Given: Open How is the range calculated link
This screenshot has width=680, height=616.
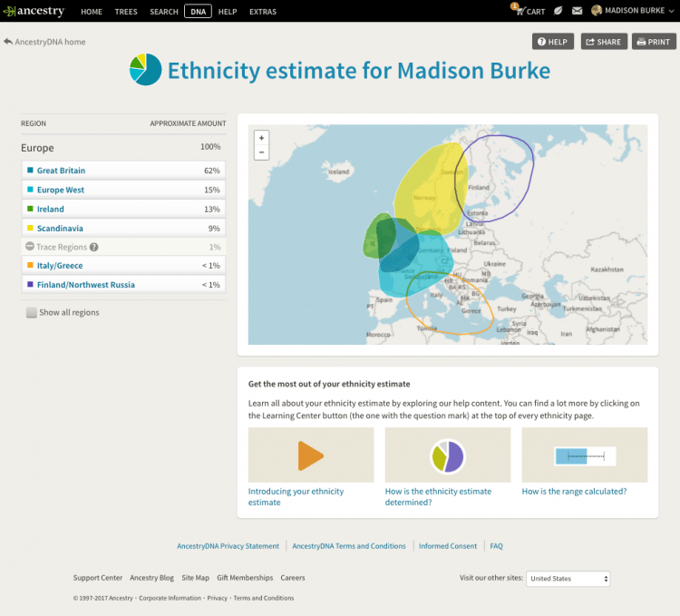Looking at the screenshot, I should (x=574, y=492).
